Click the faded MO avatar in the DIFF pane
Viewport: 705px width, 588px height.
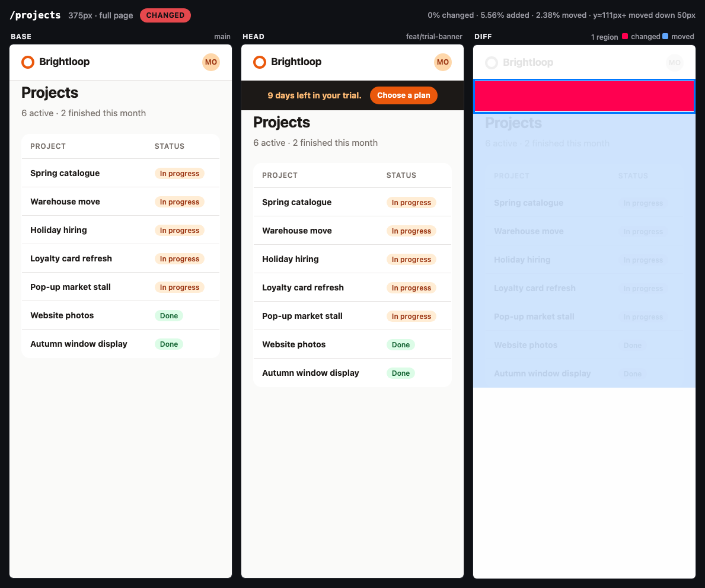tap(674, 62)
